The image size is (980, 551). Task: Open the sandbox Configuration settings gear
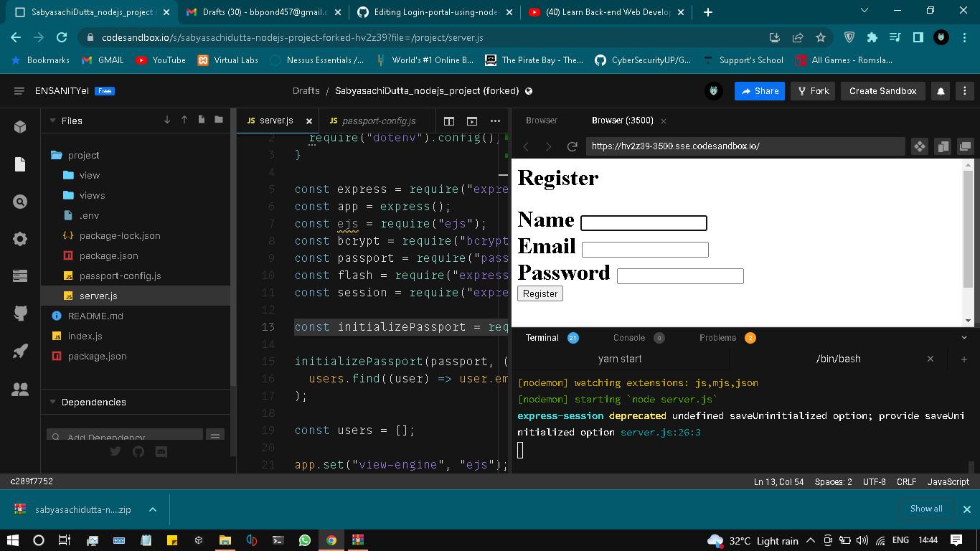[x=19, y=238]
